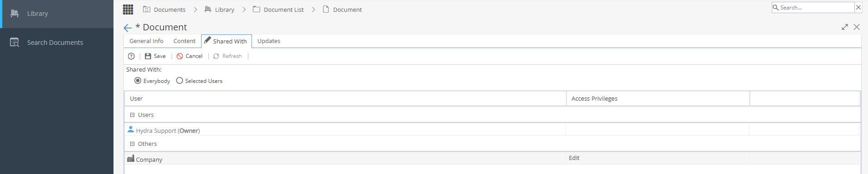Screen dimensions: 868x174
Task: Select the Selected Users radio option
Action: coord(179,81)
